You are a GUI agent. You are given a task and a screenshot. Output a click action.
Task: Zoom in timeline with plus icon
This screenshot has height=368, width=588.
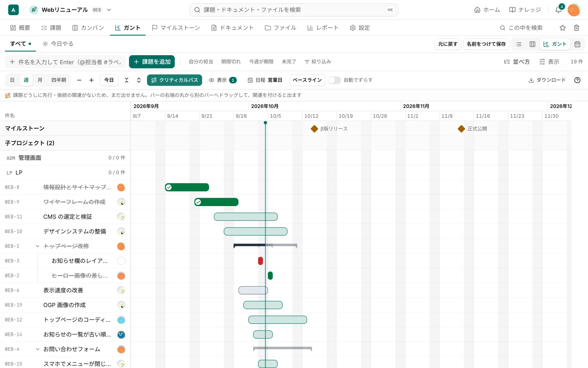[x=92, y=80]
